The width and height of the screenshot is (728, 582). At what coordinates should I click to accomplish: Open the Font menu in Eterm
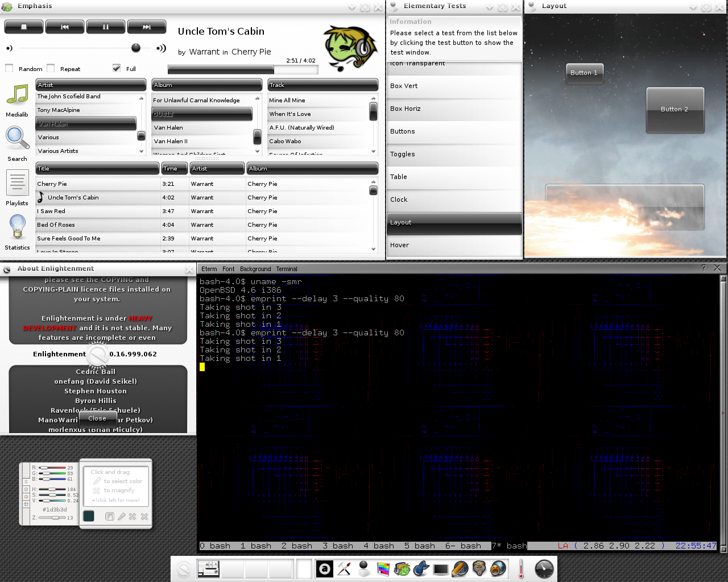point(229,269)
